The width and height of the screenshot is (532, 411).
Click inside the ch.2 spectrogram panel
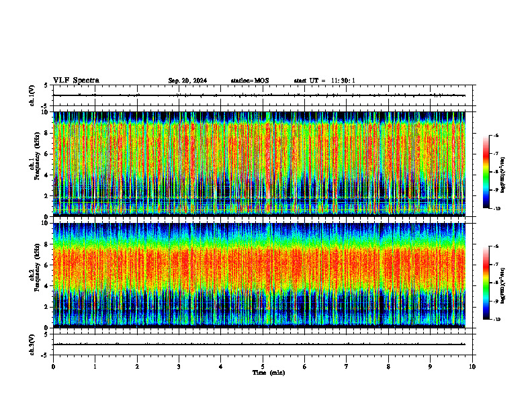coord(259,275)
